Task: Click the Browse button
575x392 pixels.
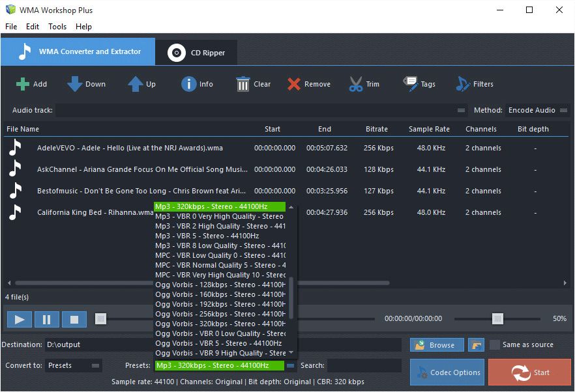Action: 437,345
